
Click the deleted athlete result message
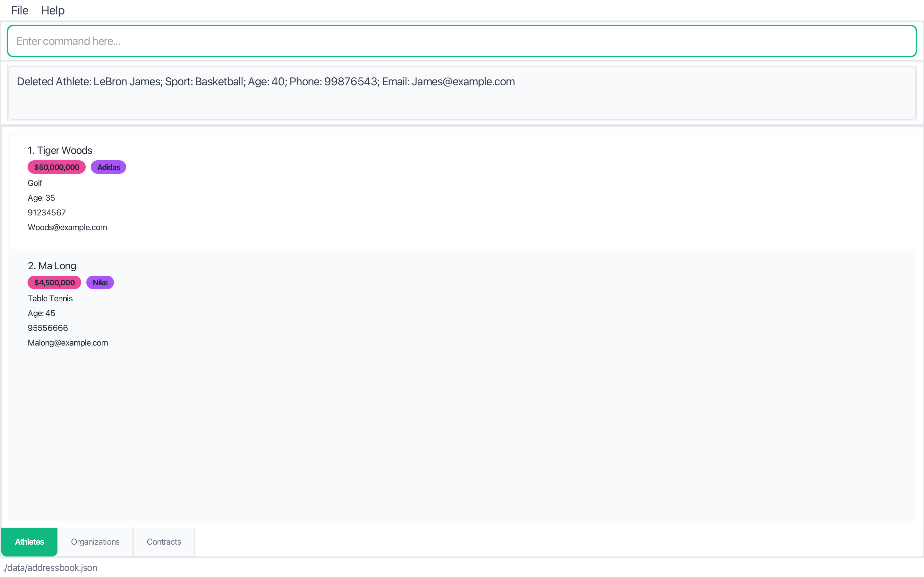pyautogui.click(x=266, y=82)
